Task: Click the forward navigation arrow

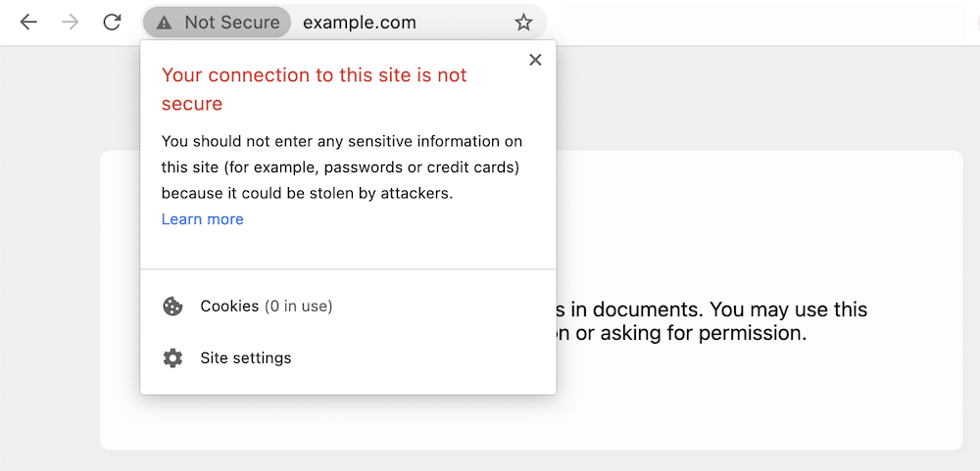Action: (x=70, y=23)
